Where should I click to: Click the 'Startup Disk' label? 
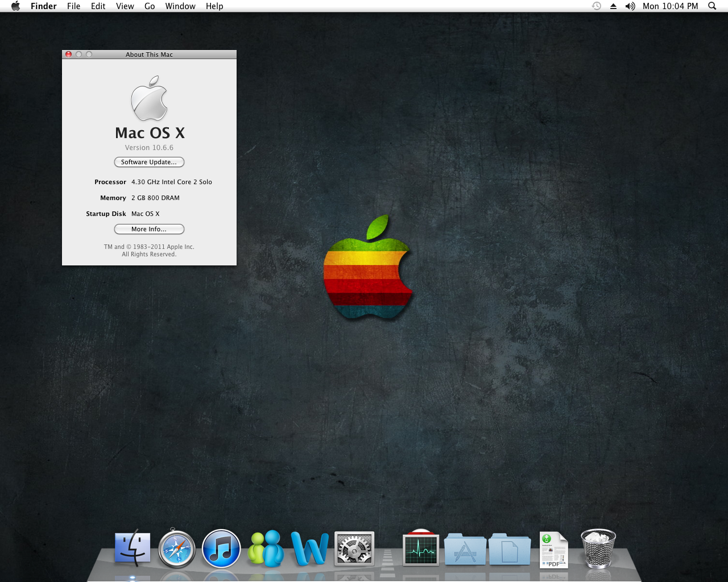[x=106, y=214]
